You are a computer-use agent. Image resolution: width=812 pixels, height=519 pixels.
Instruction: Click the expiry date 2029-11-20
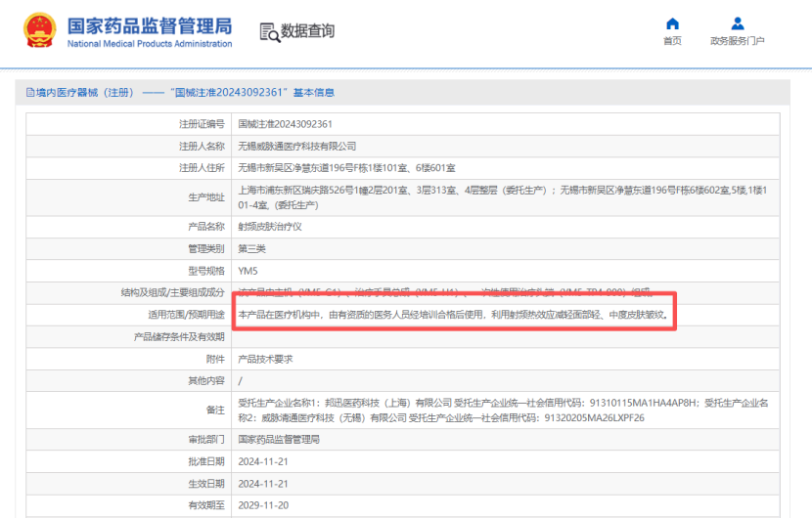(263, 505)
